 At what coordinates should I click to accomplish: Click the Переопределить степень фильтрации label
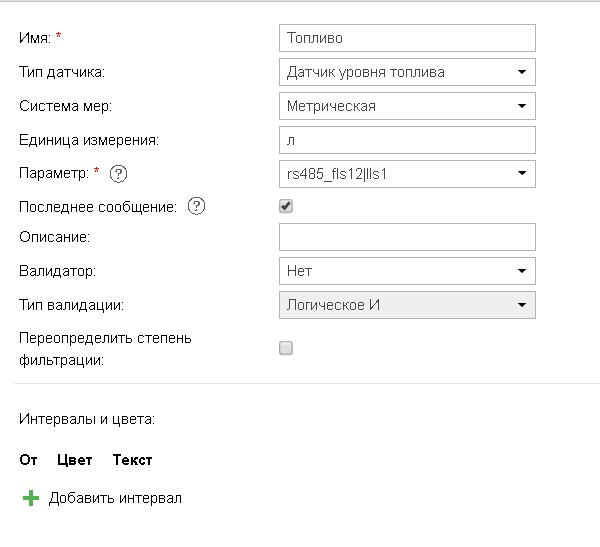tap(105, 348)
